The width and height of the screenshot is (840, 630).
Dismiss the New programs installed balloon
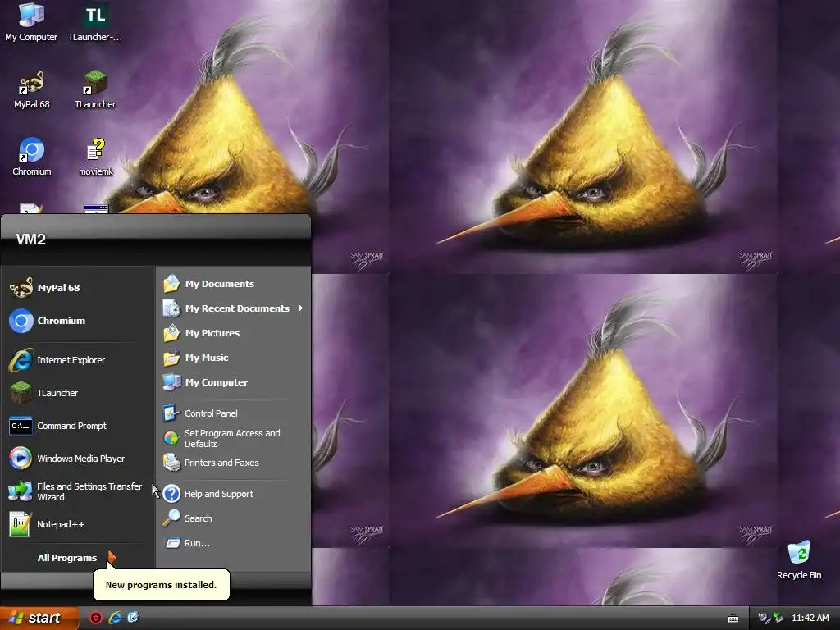162,584
